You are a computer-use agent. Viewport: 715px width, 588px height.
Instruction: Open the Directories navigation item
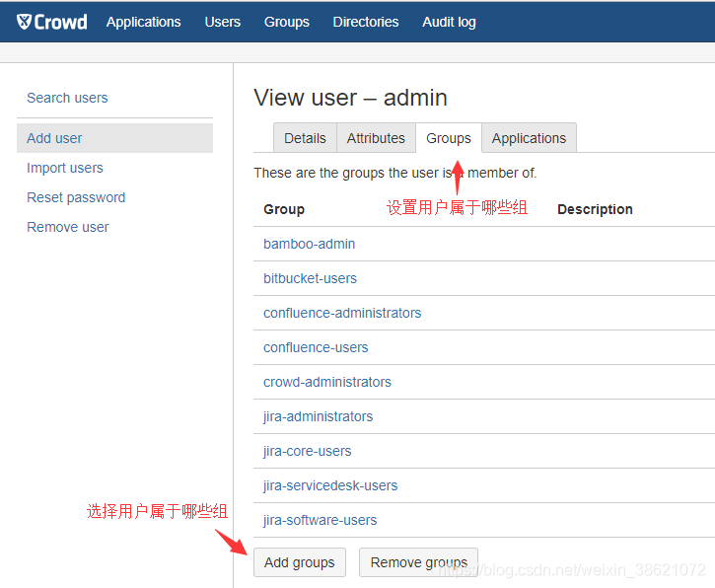pyautogui.click(x=366, y=22)
